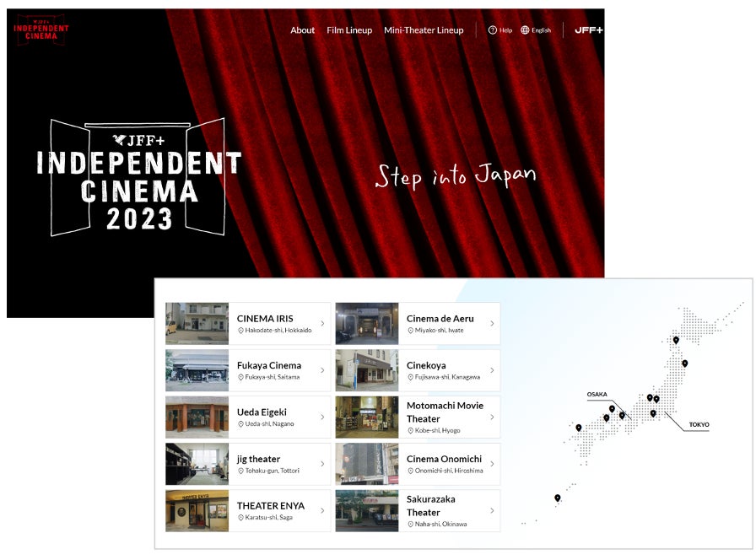This screenshot has width=756, height=560.
Task: Click location pin beside Hakodate-shi, Hokkaido
Action: [240, 330]
